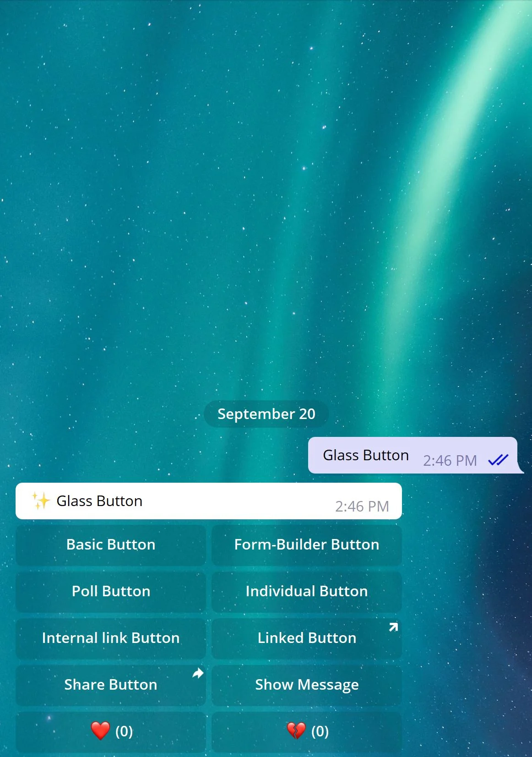The width and height of the screenshot is (532, 757).
Task: Click the received Glass Button message text
Action: click(x=99, y=501)
